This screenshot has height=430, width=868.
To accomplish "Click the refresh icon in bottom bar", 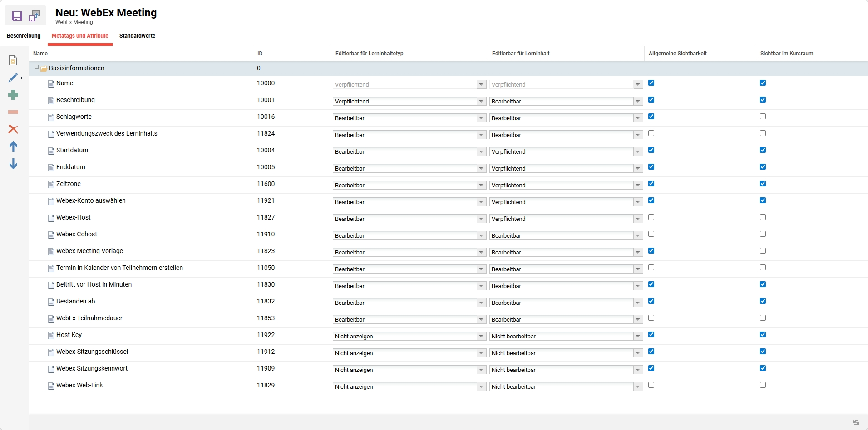I will (x=856, y=422).
